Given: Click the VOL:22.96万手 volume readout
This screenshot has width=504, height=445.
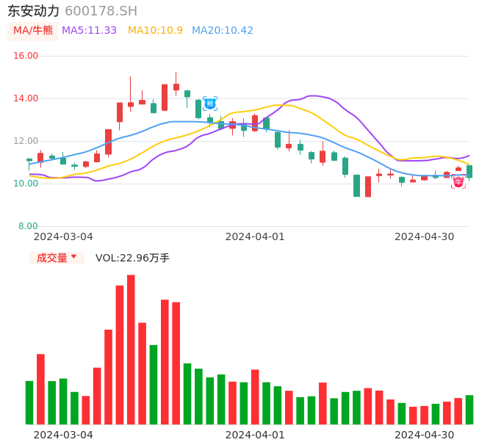Looking at the screenshot, I should pyautogui.click(x=132, y=258).
